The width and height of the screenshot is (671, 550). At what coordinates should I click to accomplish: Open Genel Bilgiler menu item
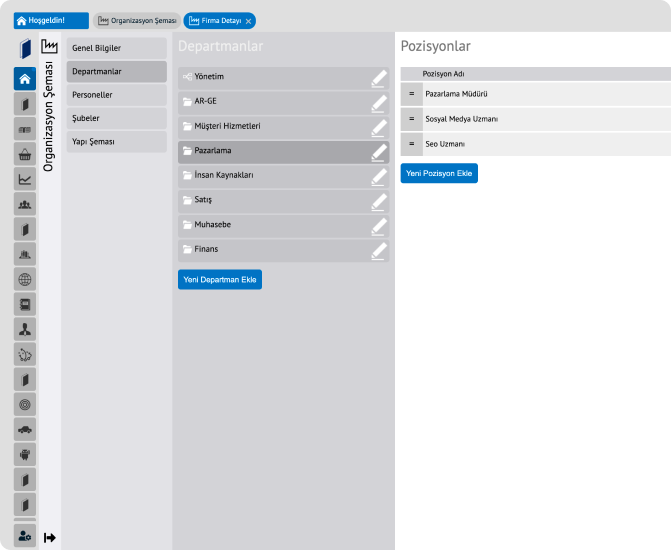point(116,48)
